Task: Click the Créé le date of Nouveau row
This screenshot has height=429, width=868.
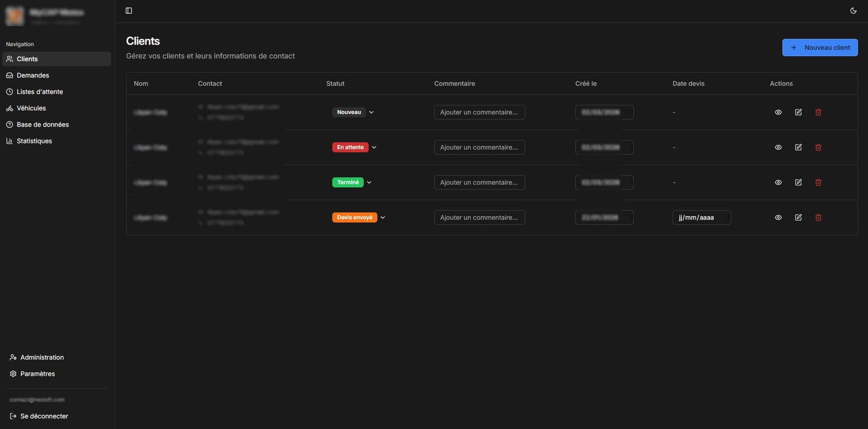Action: click(604, 112)
